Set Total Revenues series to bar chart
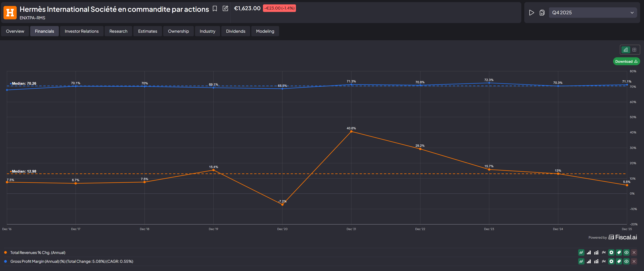 coord(589,253)
